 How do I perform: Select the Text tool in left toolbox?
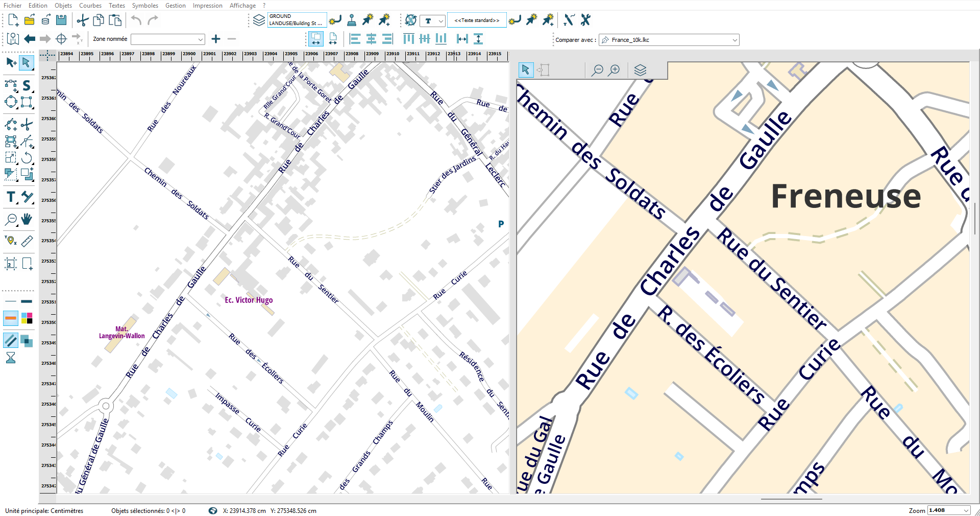pos(11,197)
